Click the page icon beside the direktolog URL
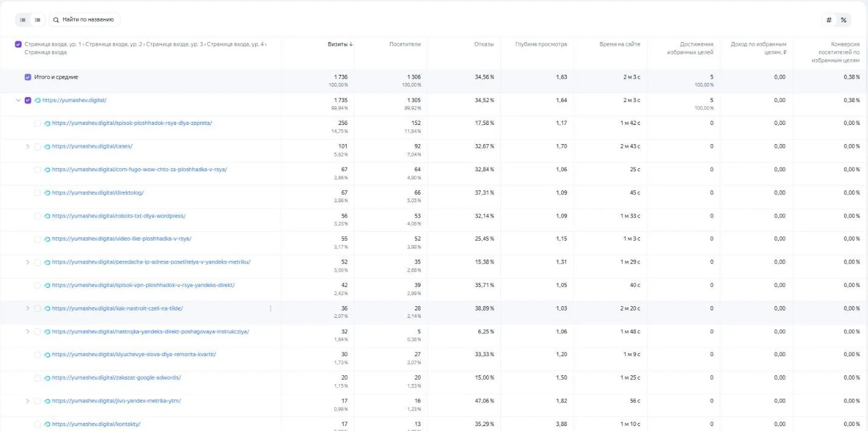 [x=48, y=193]
